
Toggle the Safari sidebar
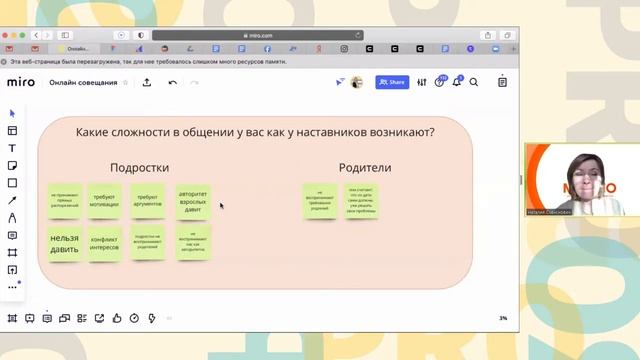pyautogui.click(x=65, y=36)
